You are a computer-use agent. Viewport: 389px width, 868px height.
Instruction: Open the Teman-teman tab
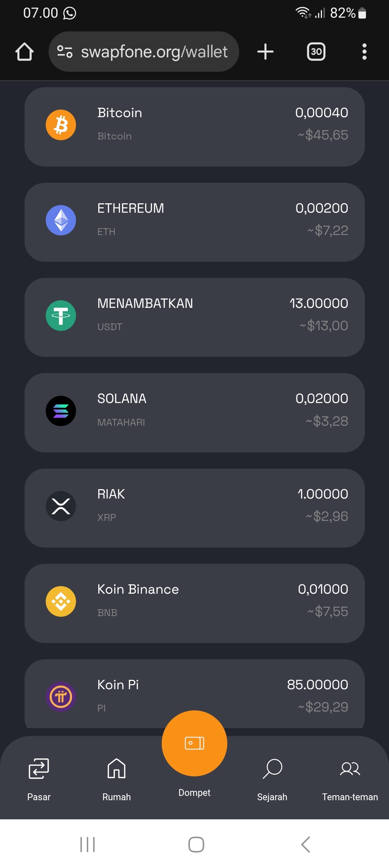pos(350,779)
